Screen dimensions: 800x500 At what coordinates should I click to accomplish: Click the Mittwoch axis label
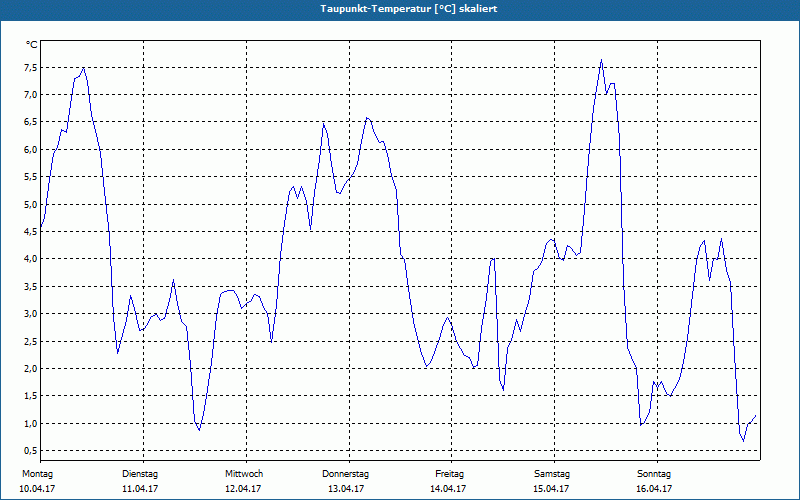click(244, 474)
